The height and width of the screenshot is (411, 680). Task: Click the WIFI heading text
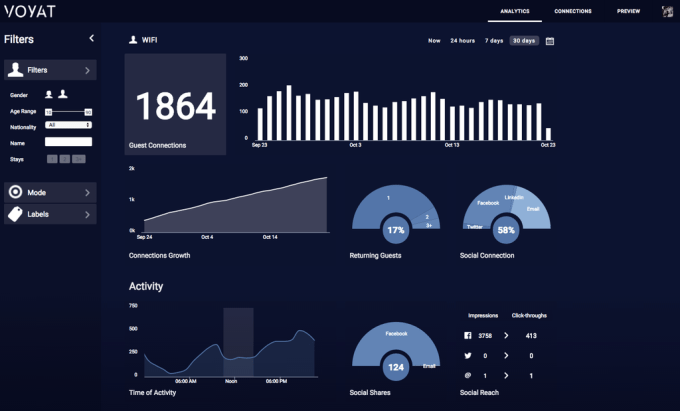149,40
